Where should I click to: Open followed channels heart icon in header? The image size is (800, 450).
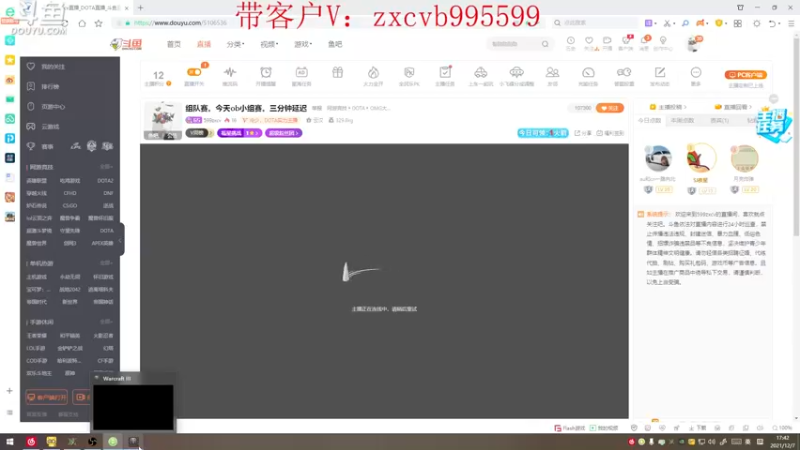coord(589,41)
